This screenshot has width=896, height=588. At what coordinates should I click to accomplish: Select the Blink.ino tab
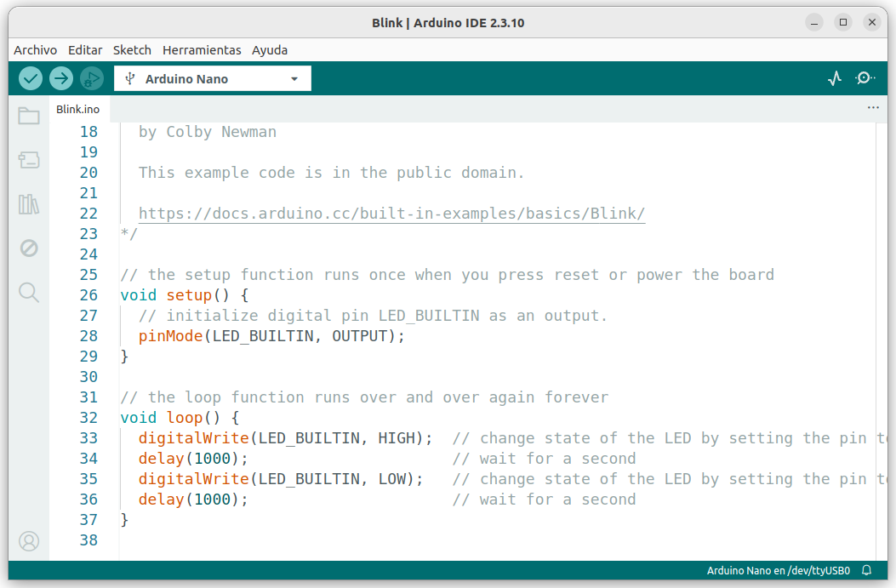(77, 109)
